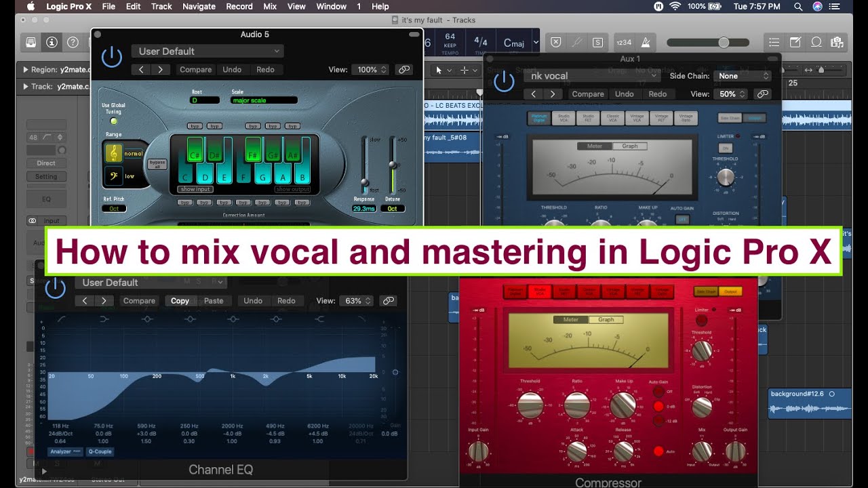The width and height of the screenshot is (868, 488).
Task: Click the Response slider handle
Action: [365, 182]
